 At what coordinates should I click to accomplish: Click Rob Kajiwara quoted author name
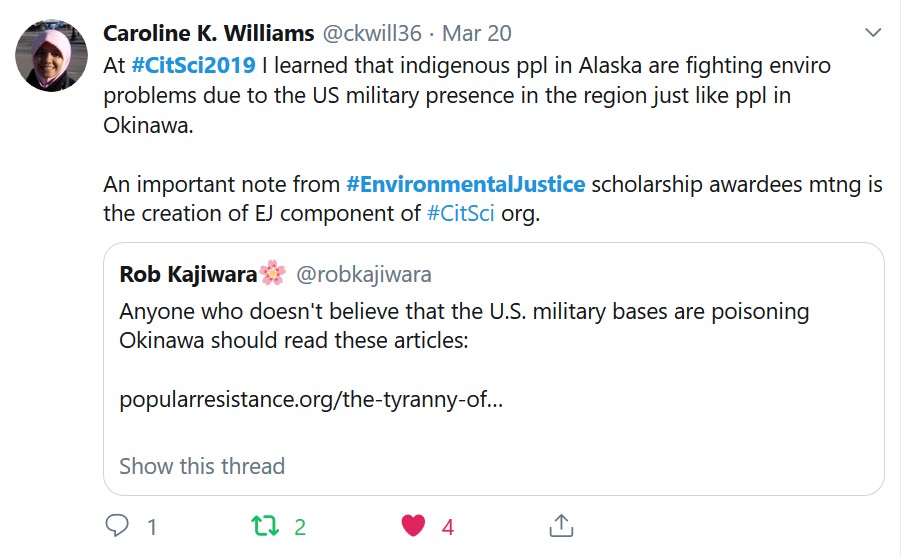click(x=187, y=274)
